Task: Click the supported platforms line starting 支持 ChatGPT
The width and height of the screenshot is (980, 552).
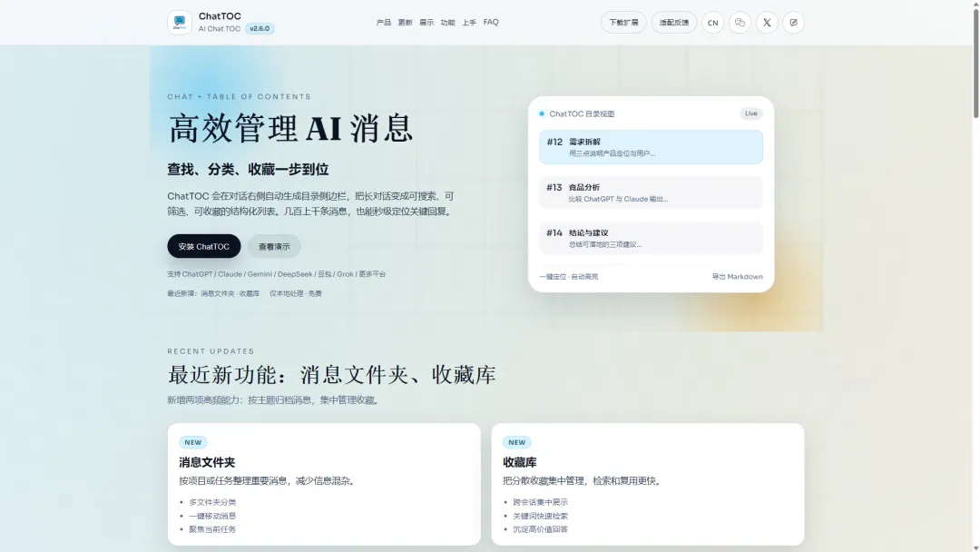Action: click(x=276, y=274)
